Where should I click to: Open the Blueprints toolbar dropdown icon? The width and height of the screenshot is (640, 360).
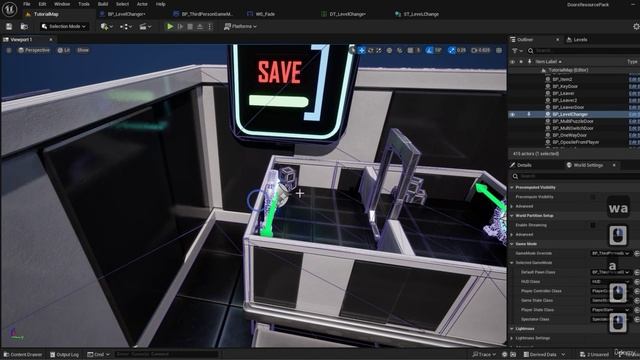click(x=125, y=27)
